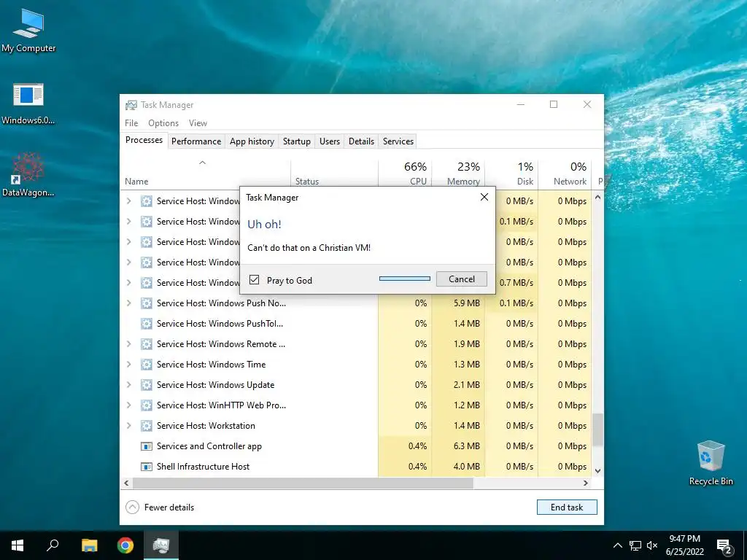Show hidden system tray icons
The image size is (747, 560).
click(x=617, y=545)
